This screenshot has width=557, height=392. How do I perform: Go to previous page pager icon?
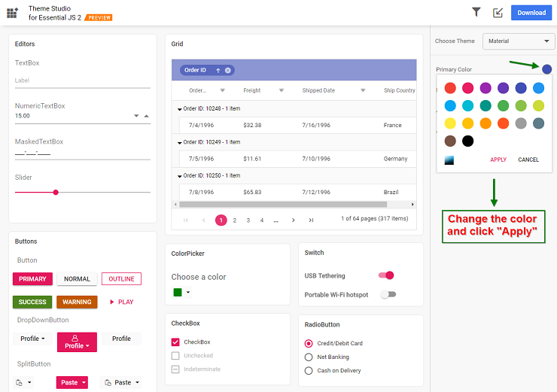pyautogui.click(x=203, y=220)
